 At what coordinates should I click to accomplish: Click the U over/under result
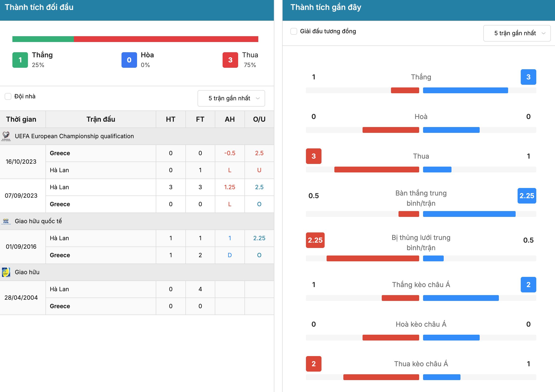click(259, 170)
